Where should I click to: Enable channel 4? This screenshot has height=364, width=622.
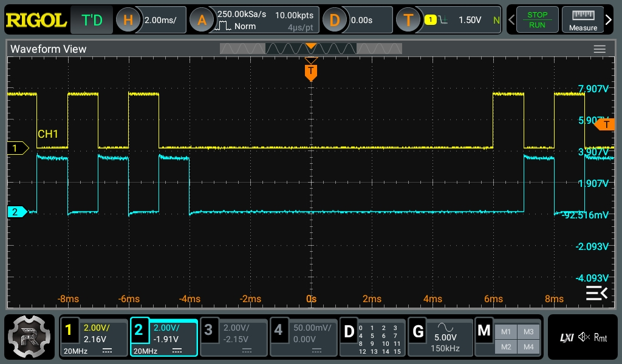(x=303, y=337)
